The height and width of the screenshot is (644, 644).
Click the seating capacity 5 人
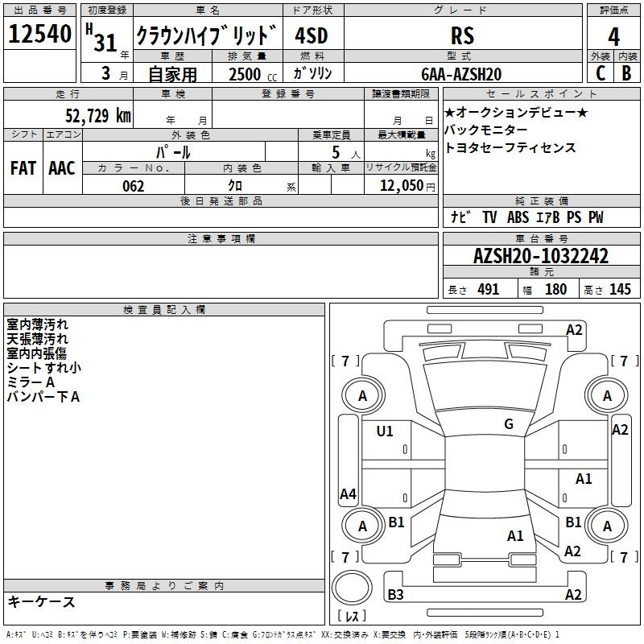(345, 152)
